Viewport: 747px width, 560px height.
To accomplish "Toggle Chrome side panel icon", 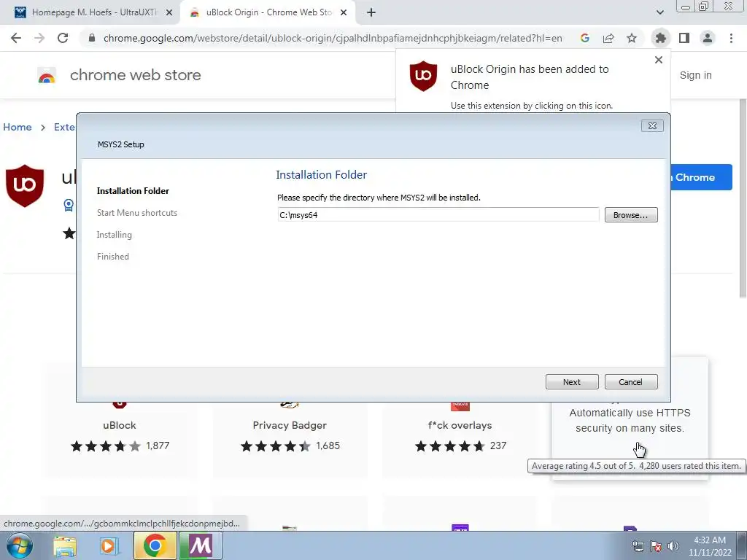I will coord(684,38).
